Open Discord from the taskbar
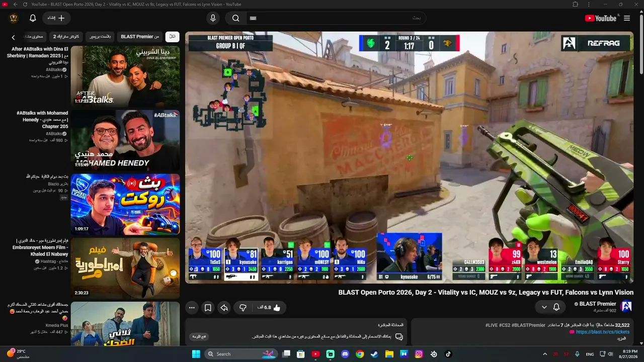Image resolution: width=644 pixels, height=362 pixels. tap(345, 354)
